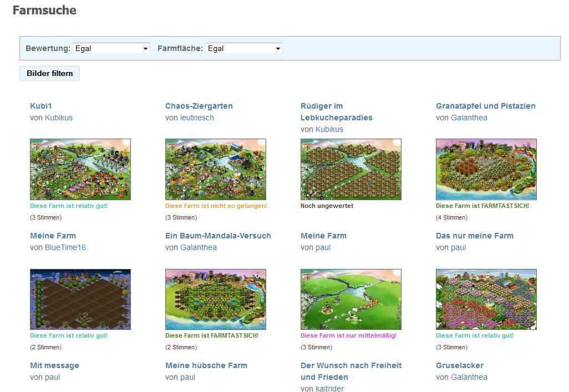Click FARMTASTSICH rating under Granatäpfel thumbnail
The image size is (569, 392).
tap(482, 206)
